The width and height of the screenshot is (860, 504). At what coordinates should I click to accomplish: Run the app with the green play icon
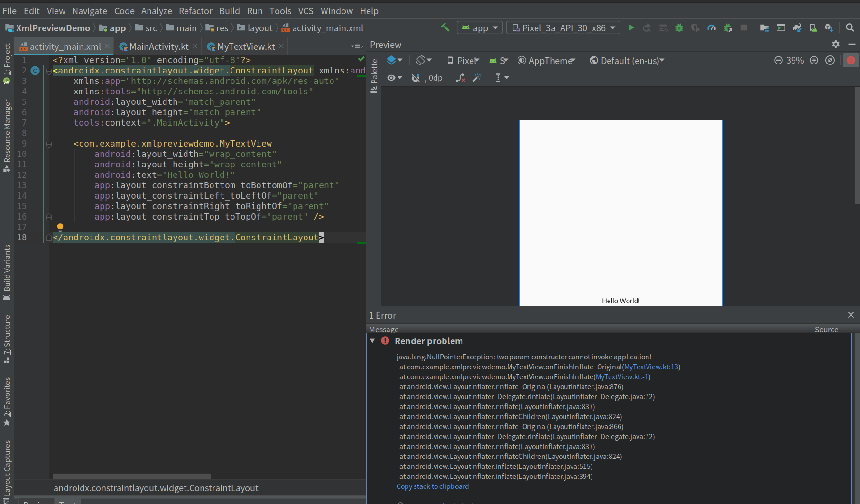coord(631,27)
